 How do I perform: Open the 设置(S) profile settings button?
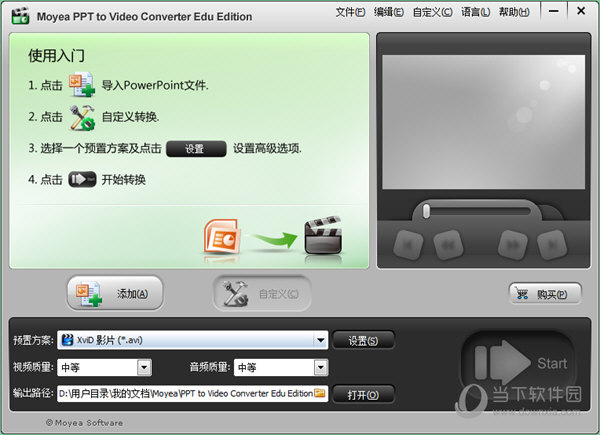click(363, 340)
